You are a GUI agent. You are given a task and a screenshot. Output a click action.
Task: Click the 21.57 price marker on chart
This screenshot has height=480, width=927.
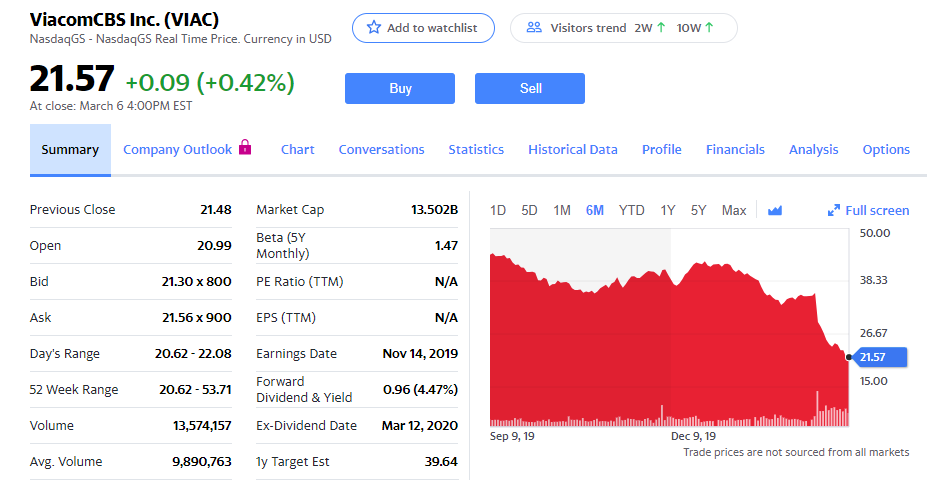(x=878, y=357)
